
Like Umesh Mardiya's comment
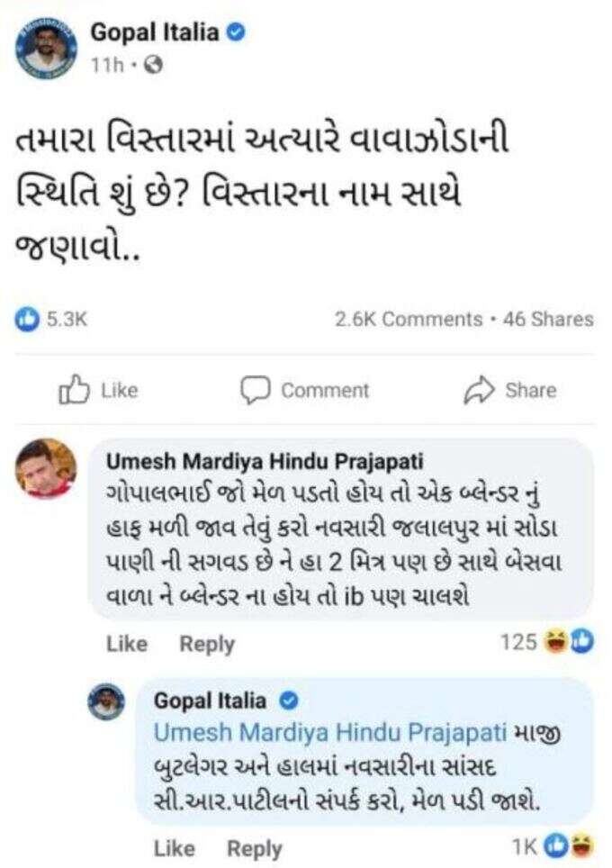(126, 644)
